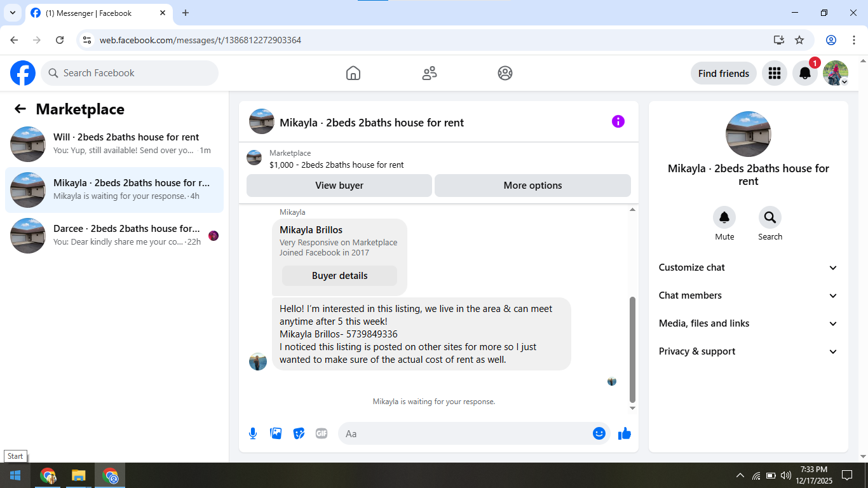
Task: Open the sticker picker icon
Action: 299,433
